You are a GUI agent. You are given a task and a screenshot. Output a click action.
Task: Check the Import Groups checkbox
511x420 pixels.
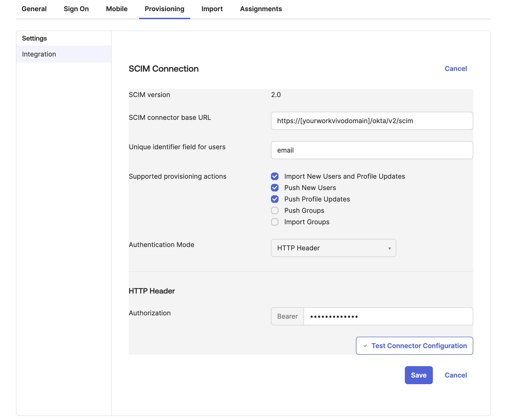coord(275,222)
